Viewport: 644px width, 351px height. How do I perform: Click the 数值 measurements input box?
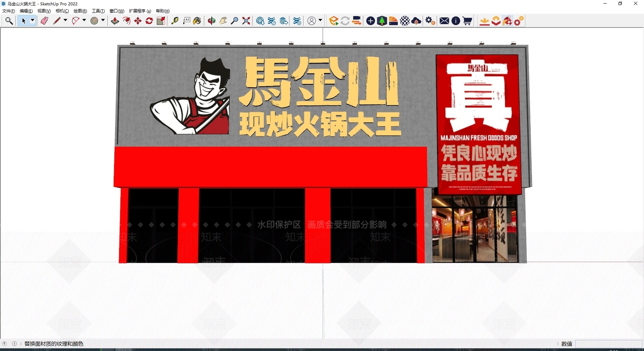pos(609,344)
